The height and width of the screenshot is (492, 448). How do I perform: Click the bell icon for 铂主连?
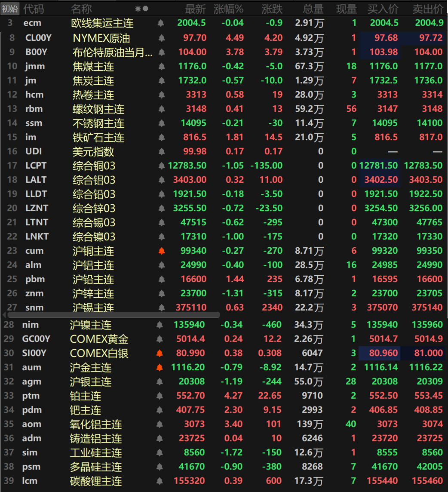160,396
